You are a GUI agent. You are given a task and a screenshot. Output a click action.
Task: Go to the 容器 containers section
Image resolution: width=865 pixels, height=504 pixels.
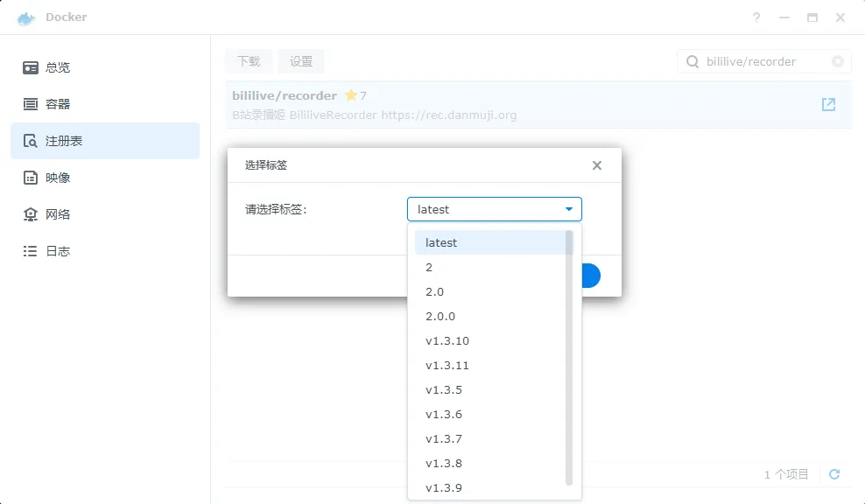(105, 104)
